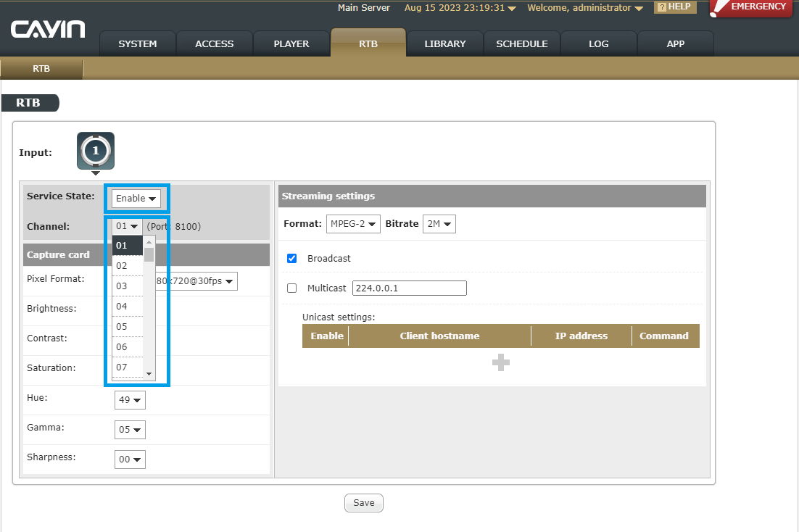Screen dimensions: 799x532
Task: Click the Streaming settings header
Action: point(492,196)
